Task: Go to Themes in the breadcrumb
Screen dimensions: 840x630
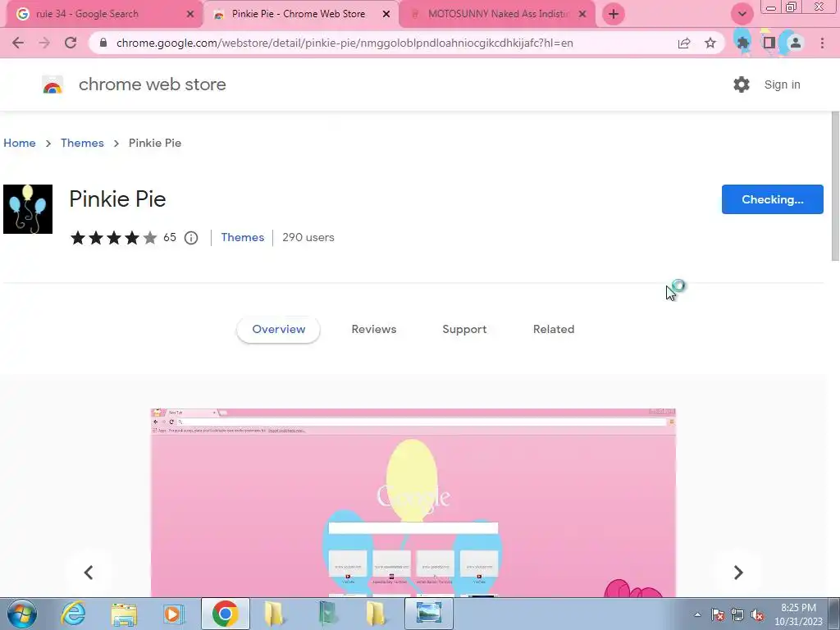Action: click(x=82, y=143)
